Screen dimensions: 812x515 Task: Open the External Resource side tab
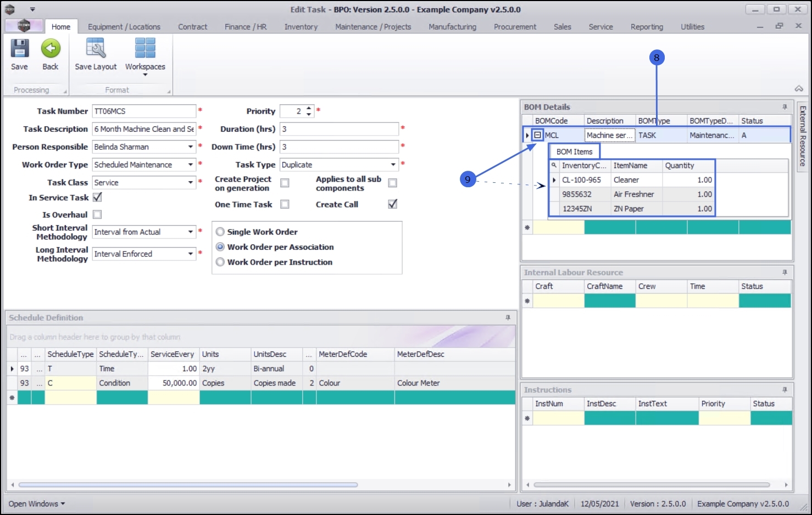[x=802, y=136]
